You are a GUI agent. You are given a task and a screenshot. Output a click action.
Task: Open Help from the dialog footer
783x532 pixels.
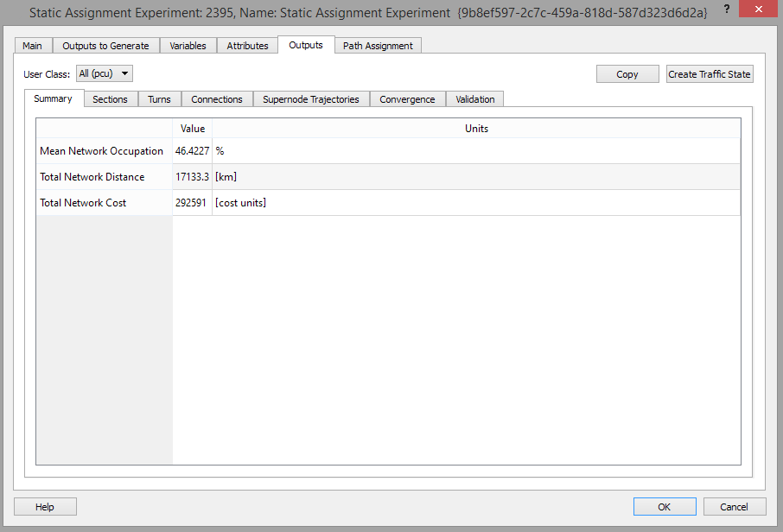click(45, 506)
